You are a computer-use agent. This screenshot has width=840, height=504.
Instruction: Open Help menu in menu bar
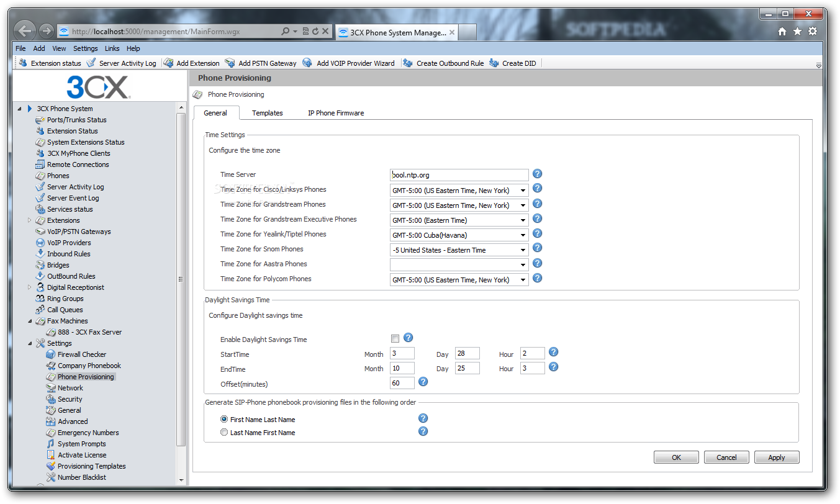(133, 48)
